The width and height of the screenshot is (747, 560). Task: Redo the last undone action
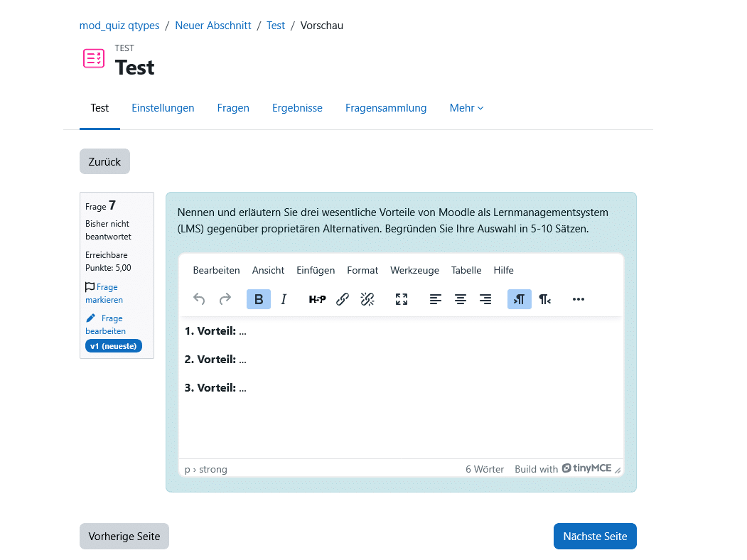click(x=225, y=299)
